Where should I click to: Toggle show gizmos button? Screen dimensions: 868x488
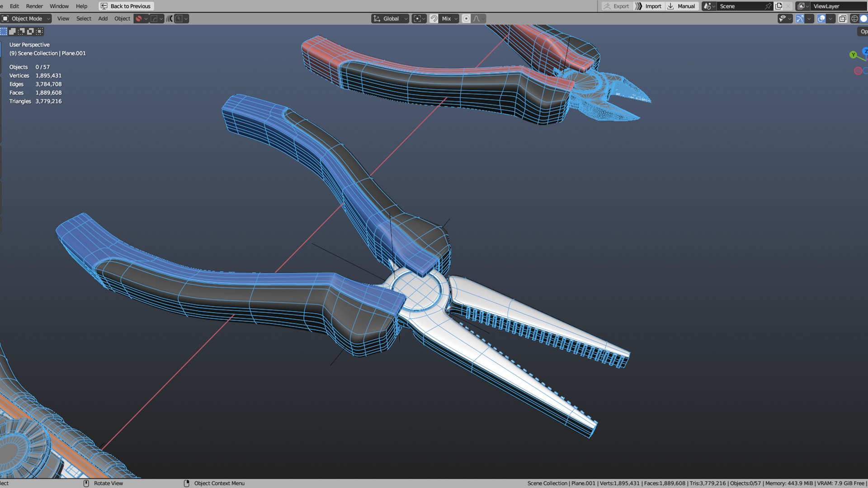800,19
